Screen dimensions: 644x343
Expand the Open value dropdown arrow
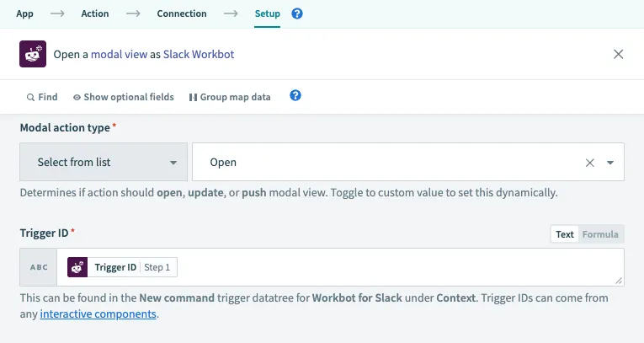(609, 163)
